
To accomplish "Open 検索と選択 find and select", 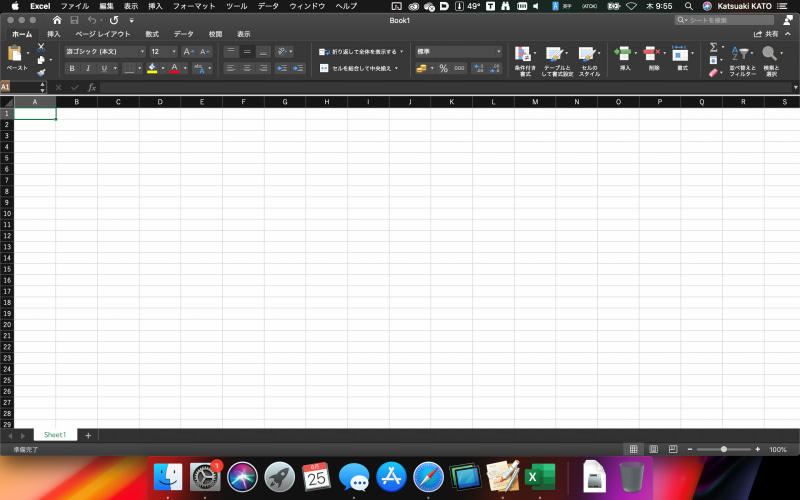I will point(770,61).
